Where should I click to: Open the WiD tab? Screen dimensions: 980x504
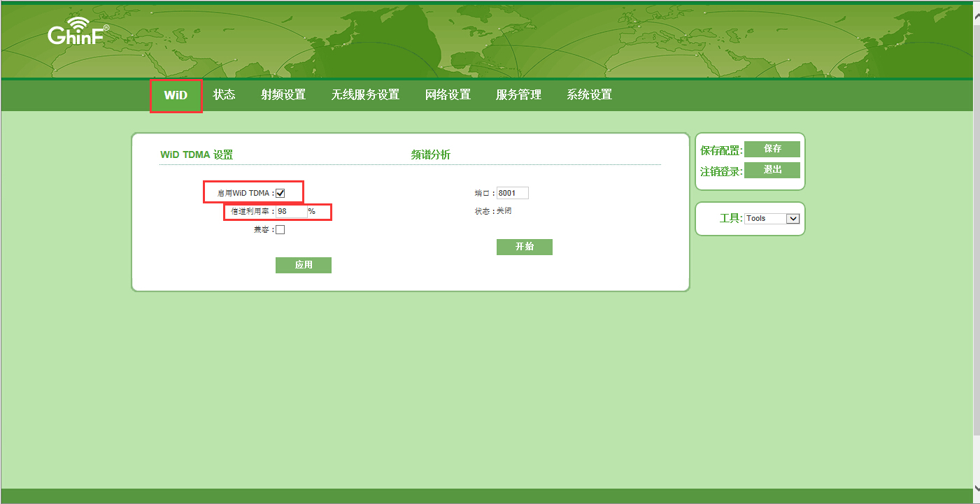pos(176,95)
